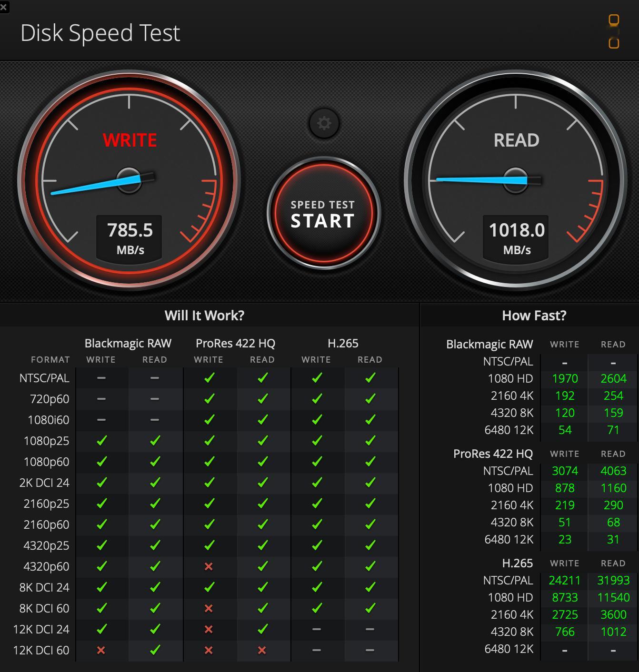Click the Blackmagic logo top right
Screen dimensions: 639x672
pyautogui.click(x=614, y=31)
